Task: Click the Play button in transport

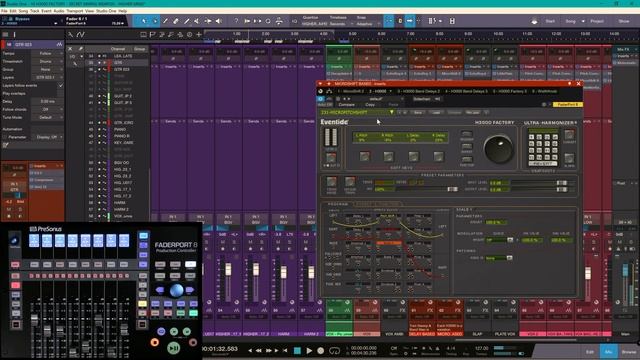Action: pyautogui.click(x=309, y=350)
